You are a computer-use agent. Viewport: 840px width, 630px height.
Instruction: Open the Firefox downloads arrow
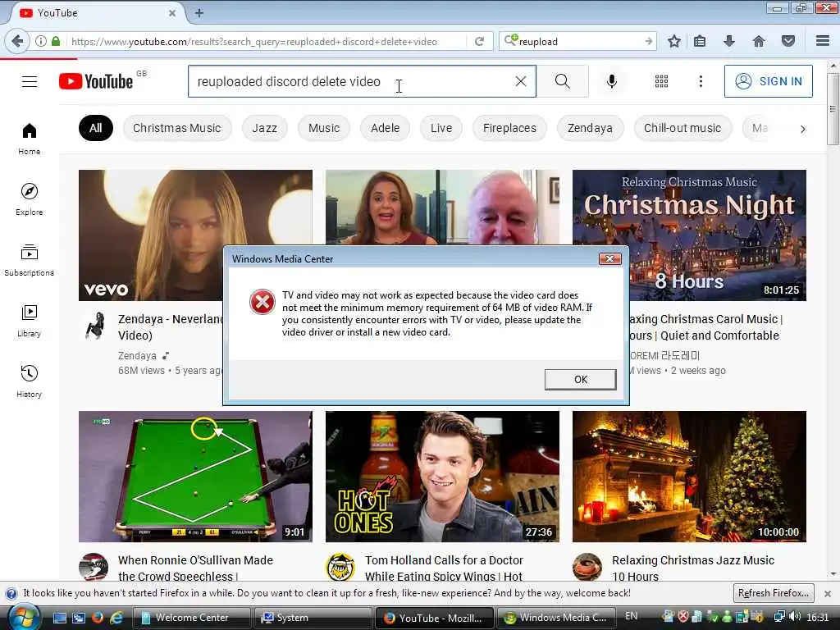[729, 41]
